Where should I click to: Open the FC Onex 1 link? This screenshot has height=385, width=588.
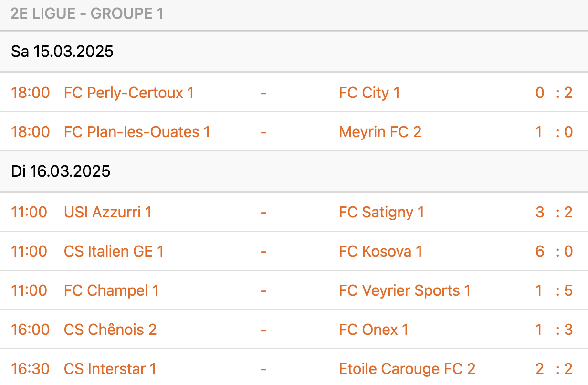point(374,330)
